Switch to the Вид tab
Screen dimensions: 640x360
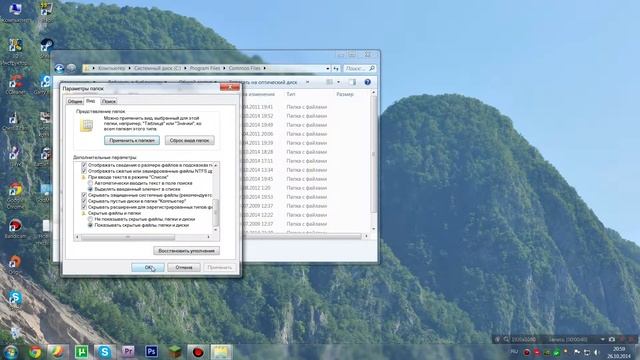pyautogui.click(x=91, y=100)
